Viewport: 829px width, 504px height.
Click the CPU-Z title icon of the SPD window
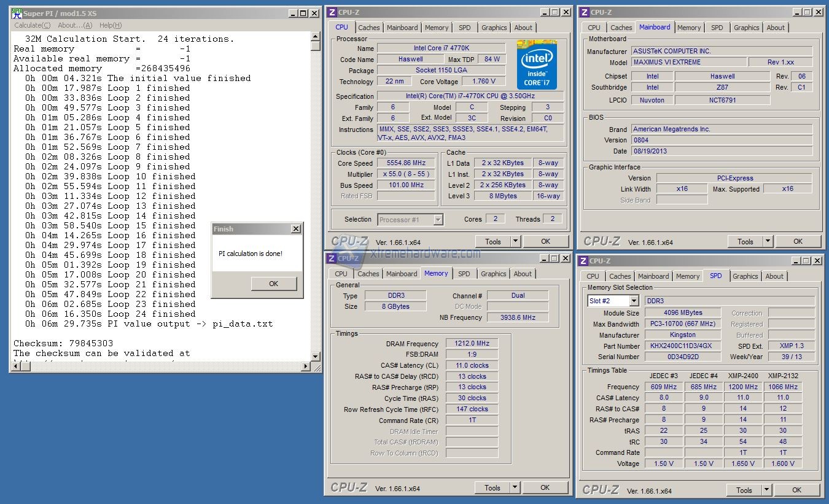(584, 261)
